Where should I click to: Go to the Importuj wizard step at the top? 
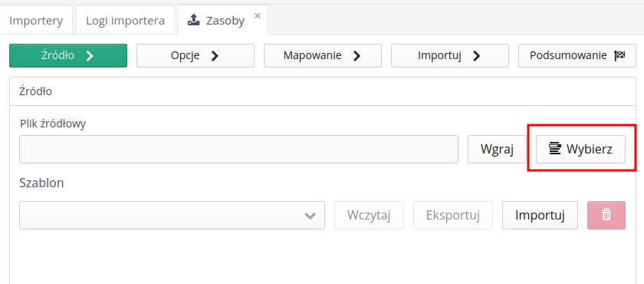450,55
